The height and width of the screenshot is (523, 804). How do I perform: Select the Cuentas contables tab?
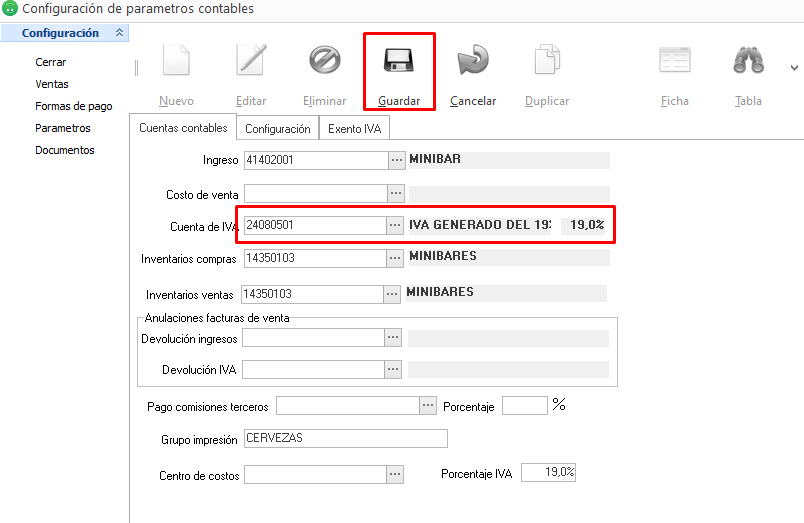(x=183, y=129)
